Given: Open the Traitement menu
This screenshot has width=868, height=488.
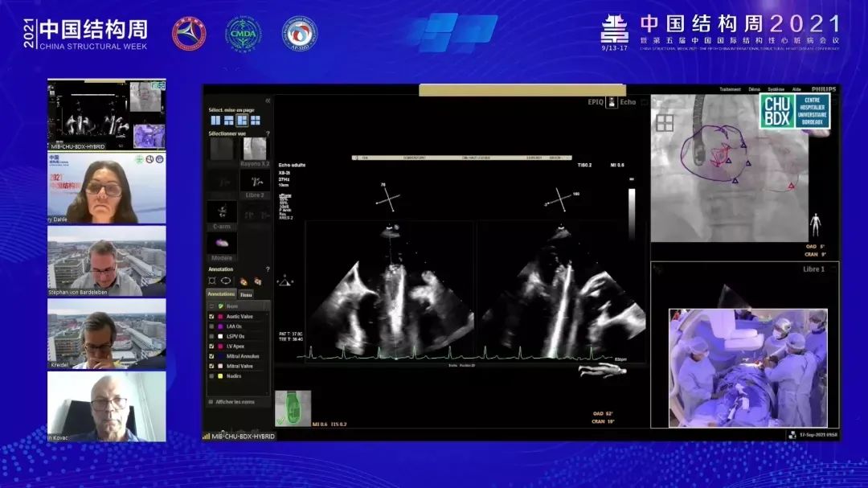Looking at the screenshot, I should click(x=730, y=89).
